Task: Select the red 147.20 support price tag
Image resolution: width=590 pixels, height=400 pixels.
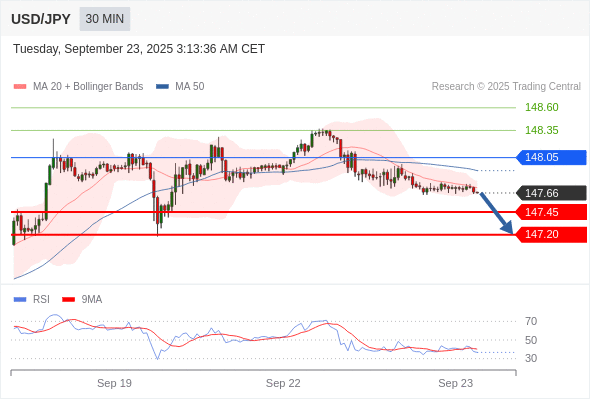Action: 551,234
